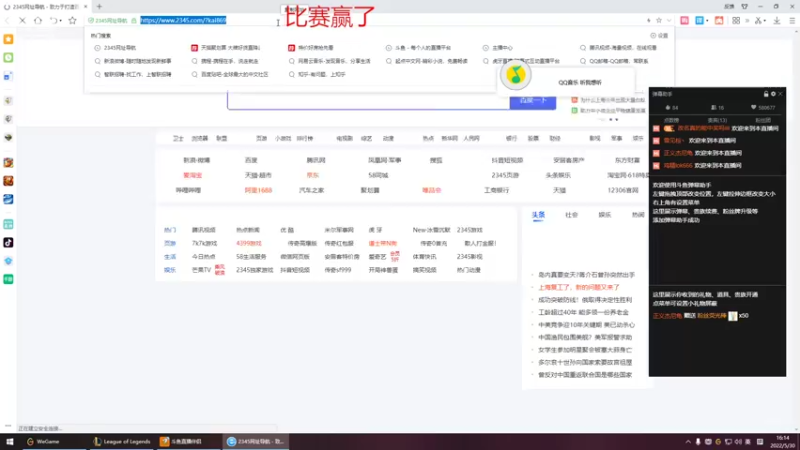Open the blue shield sidebar icon
800x450 pixels.
(8, 261)
